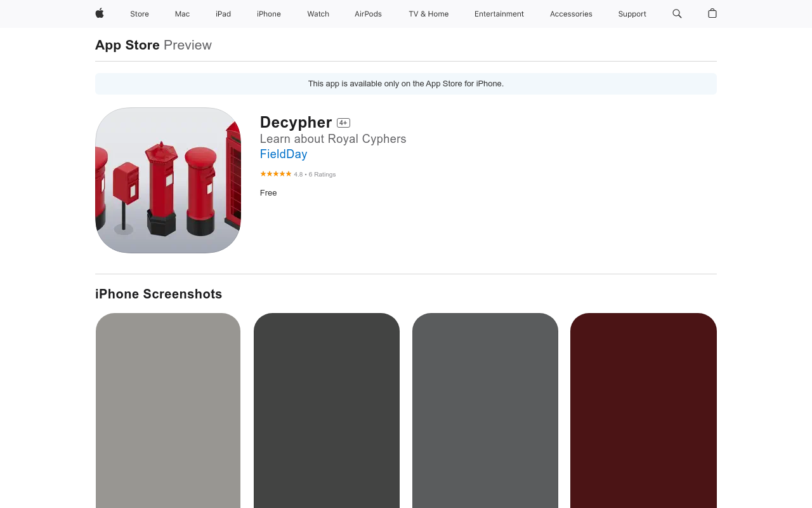The width and height of the screenshot is (812, 508).
Task: Open TV & Home menu
Action: 428,14
